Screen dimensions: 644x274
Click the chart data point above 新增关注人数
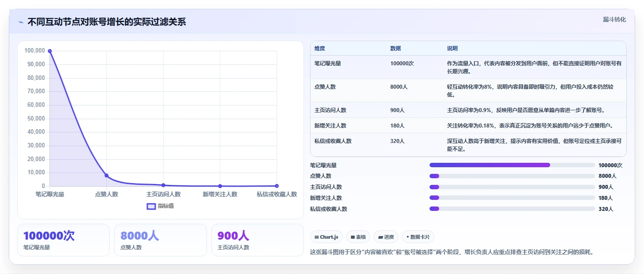[220, 186]
